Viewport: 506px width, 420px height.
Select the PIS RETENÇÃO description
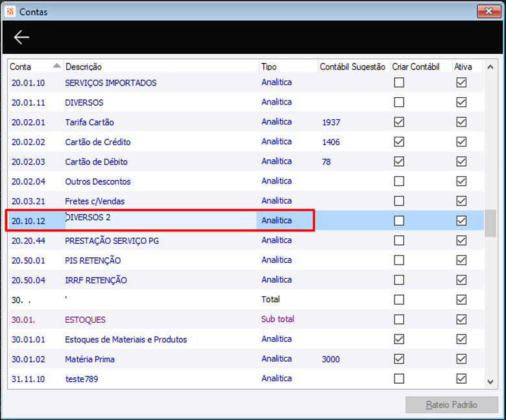click(93, 261)
